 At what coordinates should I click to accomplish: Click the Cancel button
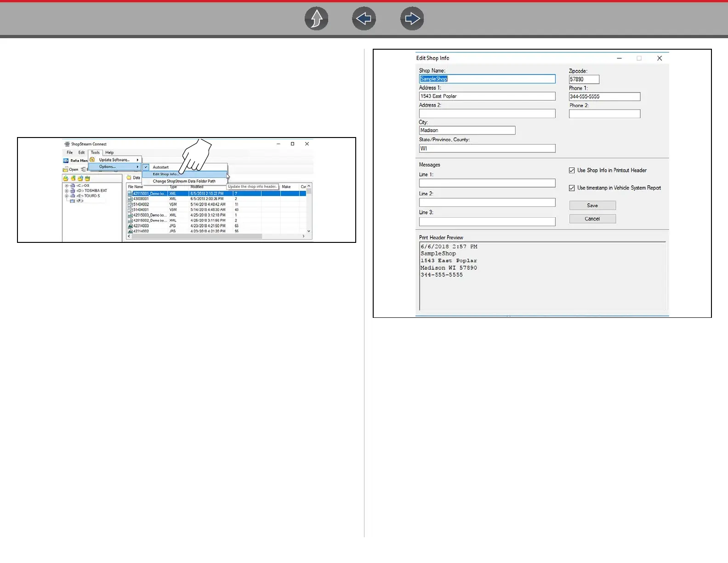(x=592, y=219)
